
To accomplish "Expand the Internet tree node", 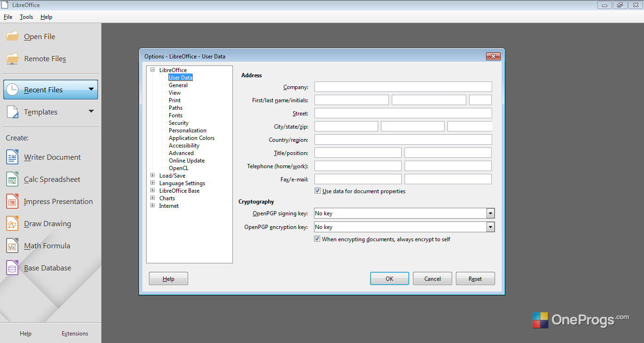I will [x=152, y=205].
